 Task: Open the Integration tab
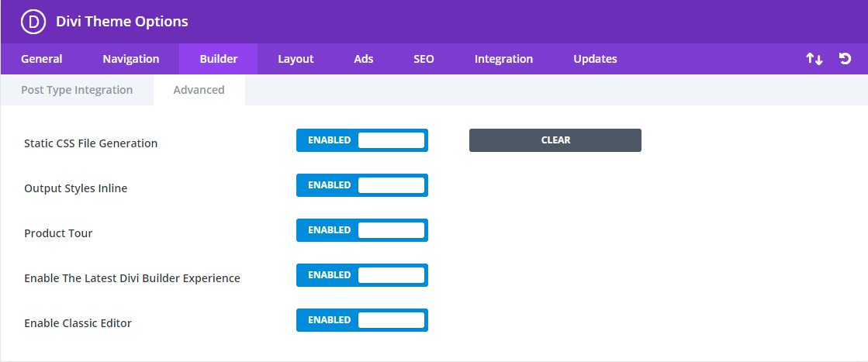(503, 59)
